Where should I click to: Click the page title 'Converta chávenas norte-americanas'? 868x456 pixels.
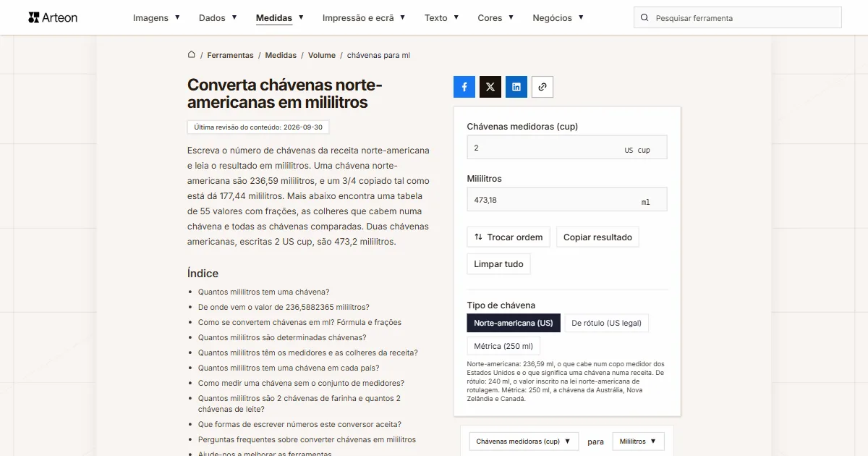(285, 94)
